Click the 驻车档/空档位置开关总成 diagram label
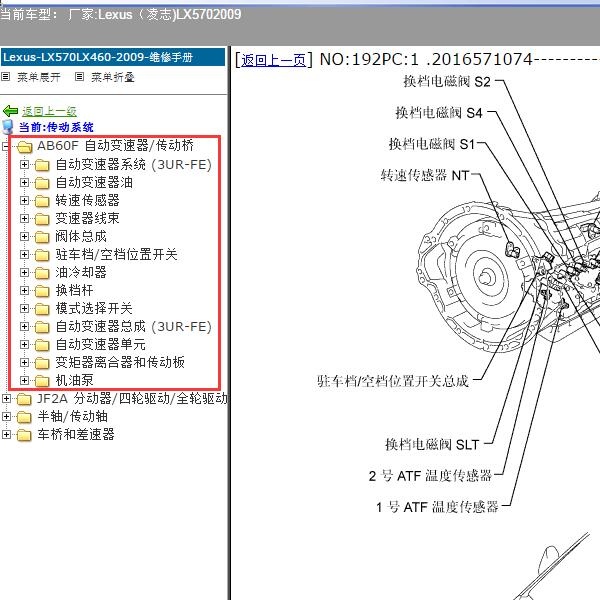Image resolution: width=600 pixels, height=600 pixels. tap(393, 381)
